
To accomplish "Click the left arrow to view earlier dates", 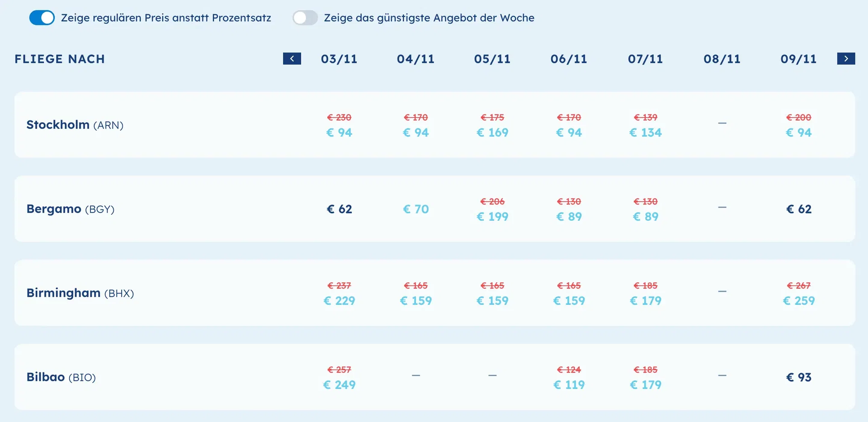I will click(292, 58).
